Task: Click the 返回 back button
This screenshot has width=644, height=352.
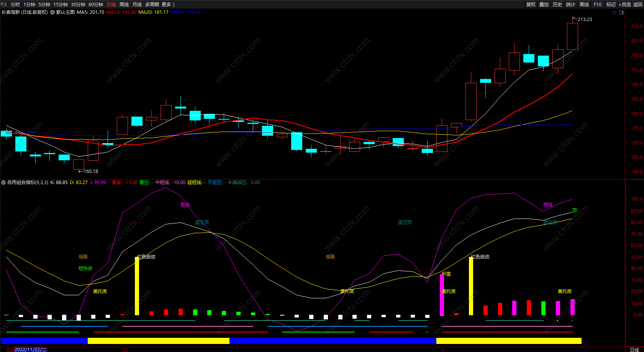Action: pyautogui.click(x=637, y=4)
